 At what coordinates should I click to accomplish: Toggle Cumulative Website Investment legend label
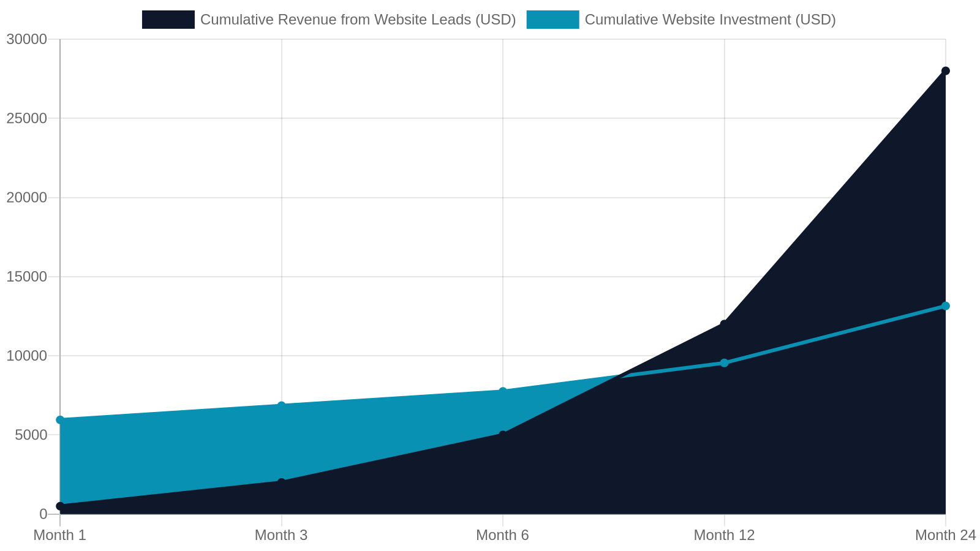[710, 20]
